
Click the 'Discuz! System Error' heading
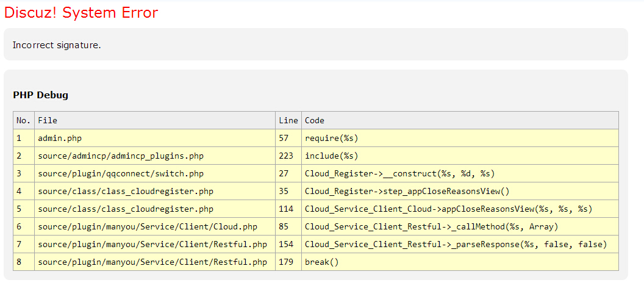[81, 13]
